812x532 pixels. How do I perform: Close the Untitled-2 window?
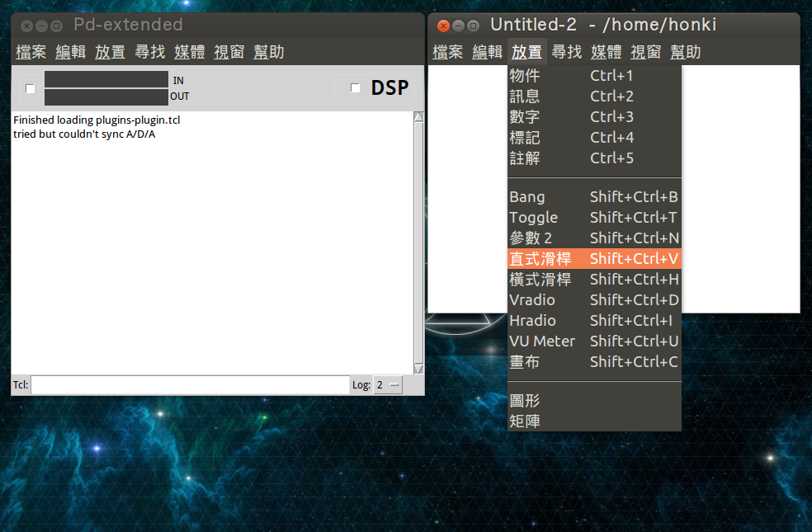tap(443, 26)
